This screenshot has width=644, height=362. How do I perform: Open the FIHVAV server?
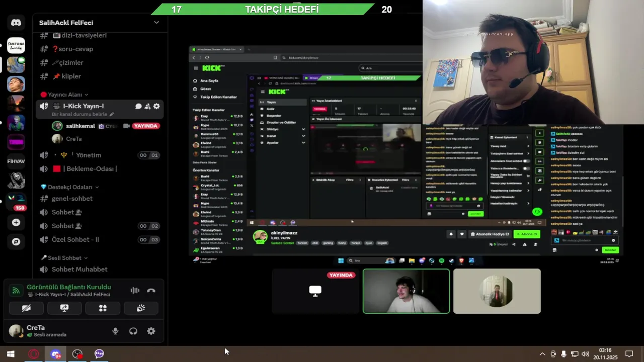[x=16, y=161]
